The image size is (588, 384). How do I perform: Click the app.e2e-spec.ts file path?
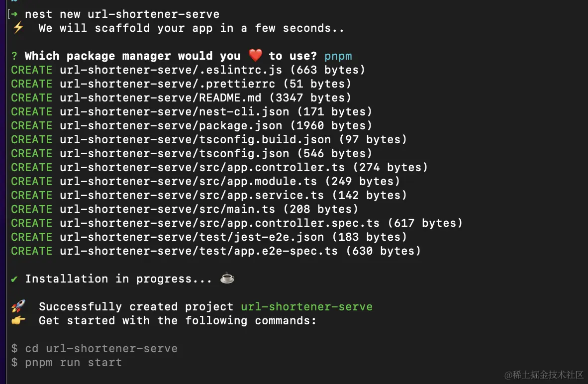pos(198,251)
